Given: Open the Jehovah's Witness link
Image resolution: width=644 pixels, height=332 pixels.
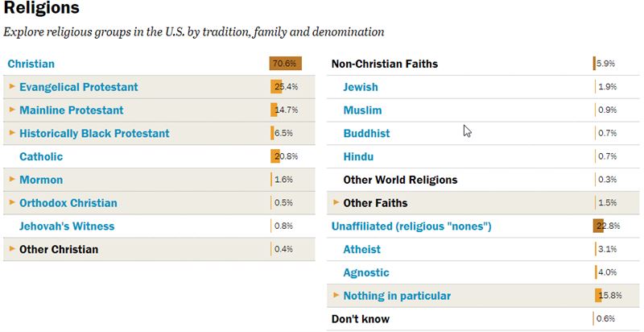Looking at the screenshot, I should (x=67, y=226).
